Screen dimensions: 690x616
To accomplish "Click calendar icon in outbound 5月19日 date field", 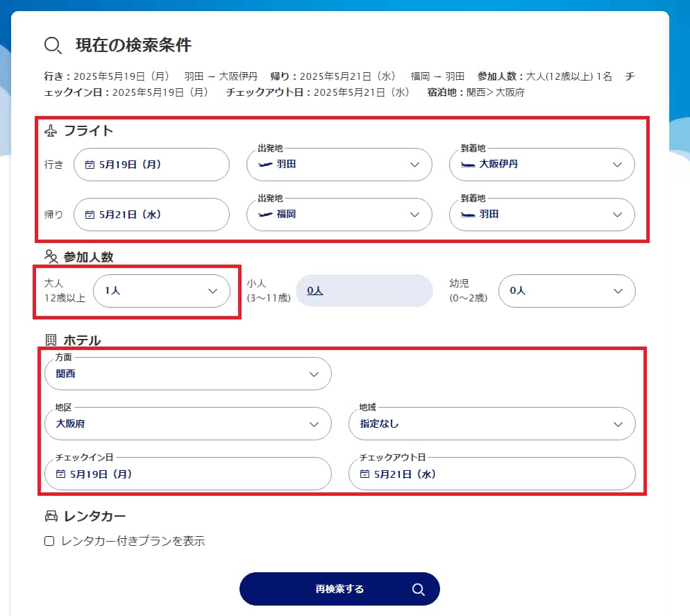I will point(90,165).
